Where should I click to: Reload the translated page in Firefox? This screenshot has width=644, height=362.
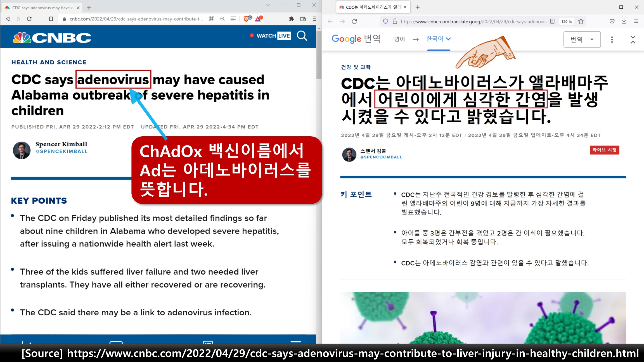tap(354, 21)
